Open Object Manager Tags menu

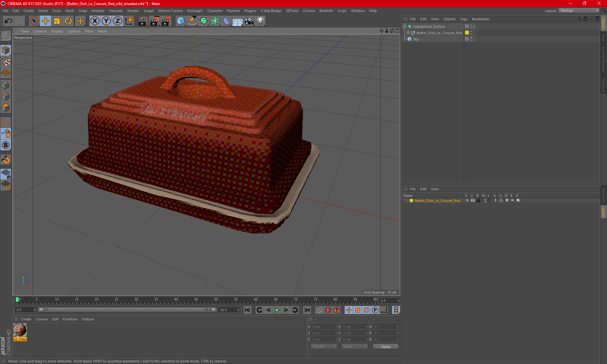click(x=463, y=19)
